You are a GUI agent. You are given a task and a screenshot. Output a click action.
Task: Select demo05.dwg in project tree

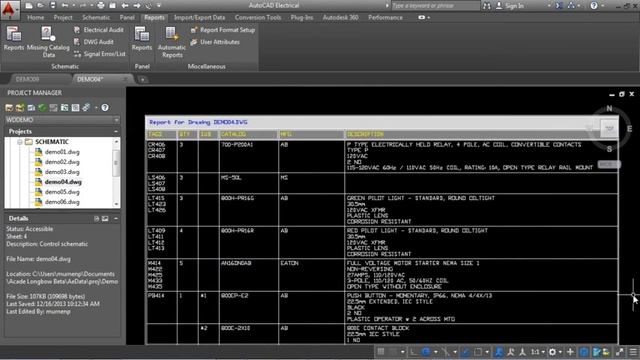pos(62,192)
